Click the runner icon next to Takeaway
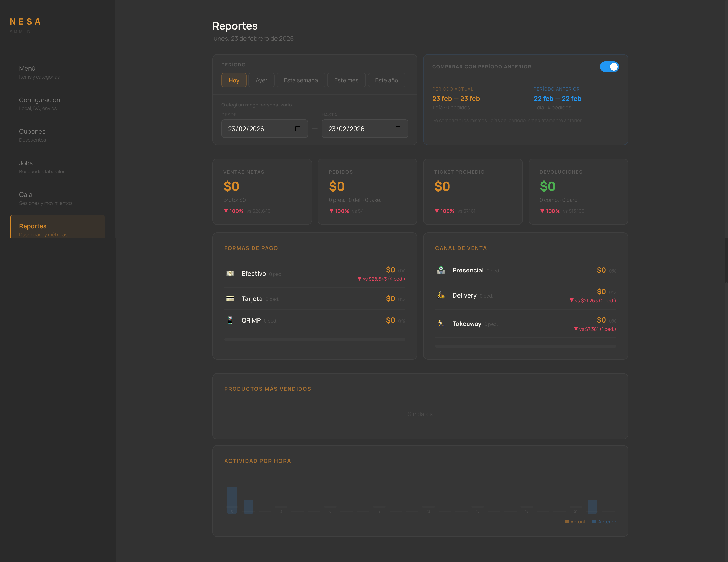The height and width of the screenshot is (562, 728). [x=441, y=324]
